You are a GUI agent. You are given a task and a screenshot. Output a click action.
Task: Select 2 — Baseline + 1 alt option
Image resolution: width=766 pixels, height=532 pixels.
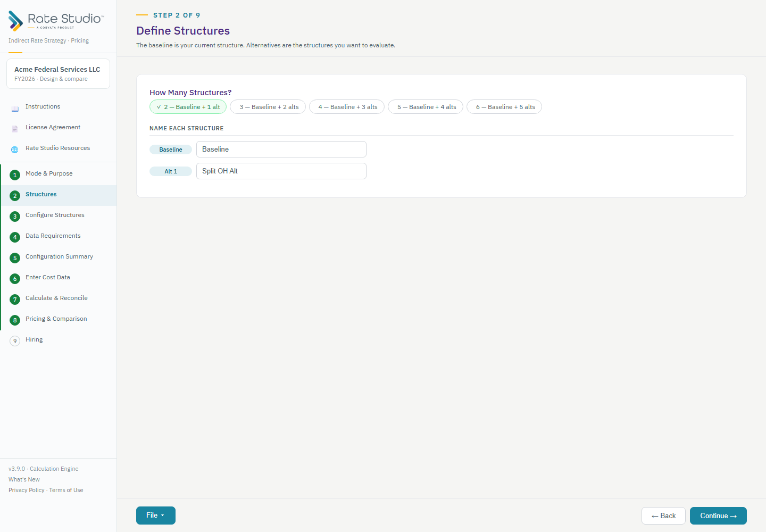point(188,107)
